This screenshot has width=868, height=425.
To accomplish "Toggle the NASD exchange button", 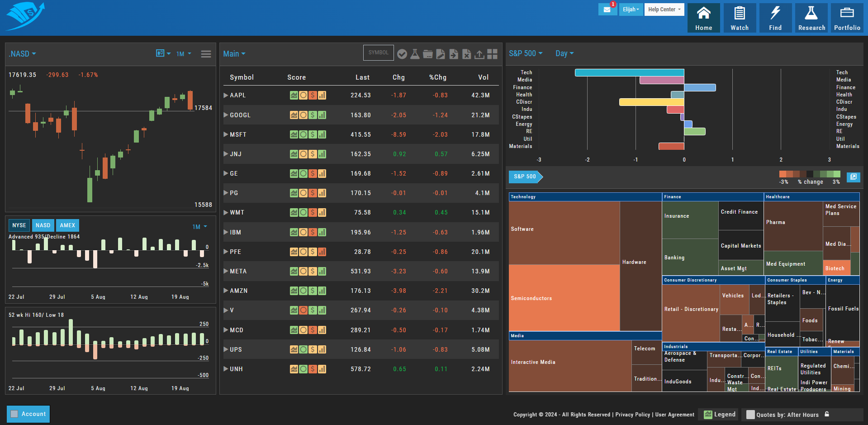I will pyautogui.click(x=43, y=225).
